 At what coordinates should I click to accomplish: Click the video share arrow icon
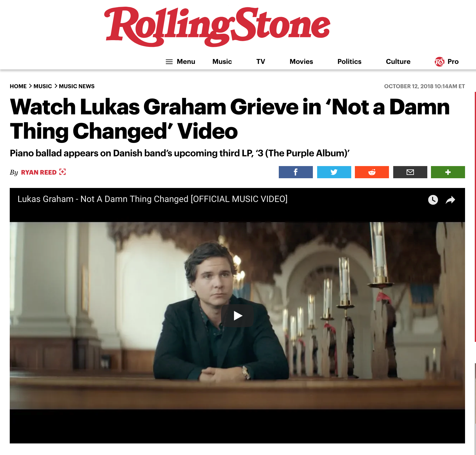point(450,200)
